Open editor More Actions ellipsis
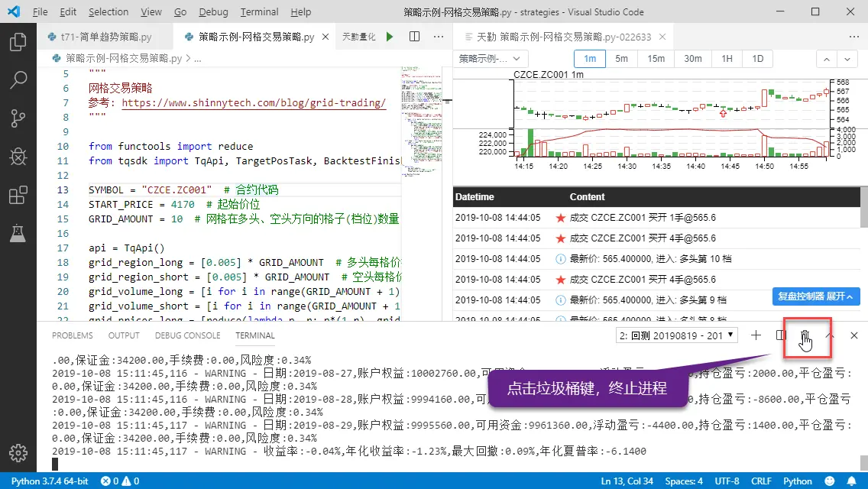The image size is (868, 489). (x=439, y=37)
